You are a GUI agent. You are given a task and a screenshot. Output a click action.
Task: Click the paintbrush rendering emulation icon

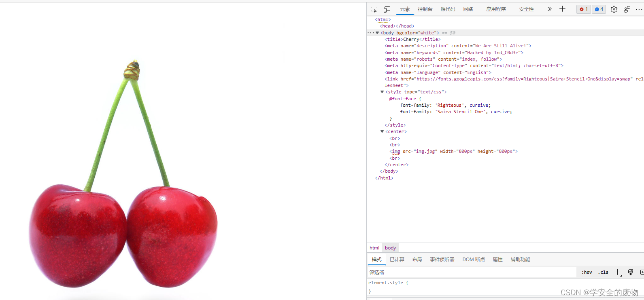[631, 272]
